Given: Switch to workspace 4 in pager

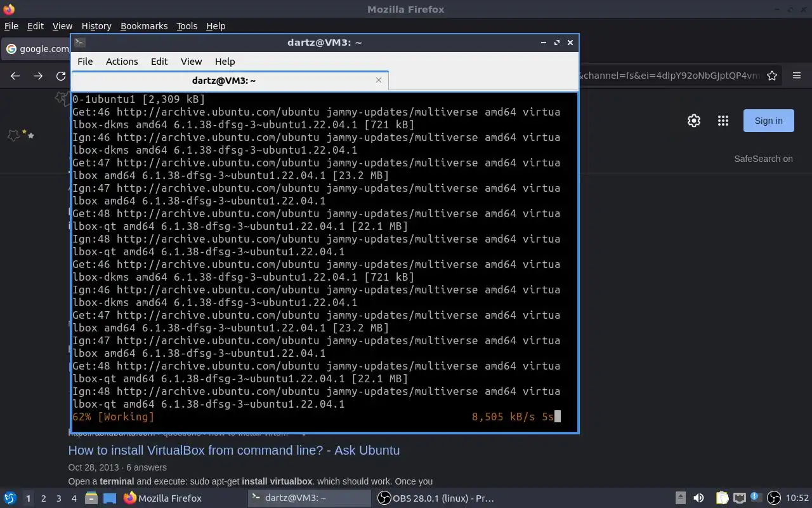Looking at the screenshot, I should click(74, 498).
